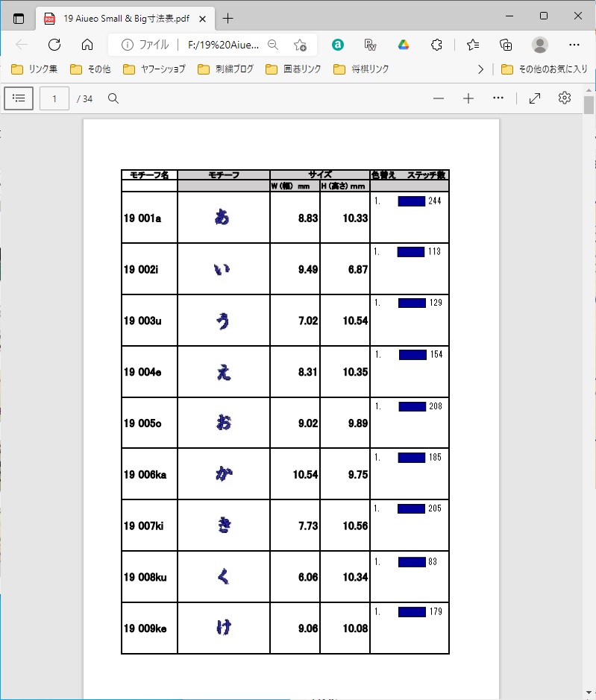The image size is (596, 700).
Task: Select motif name '19 004e'
Action: 142,372
